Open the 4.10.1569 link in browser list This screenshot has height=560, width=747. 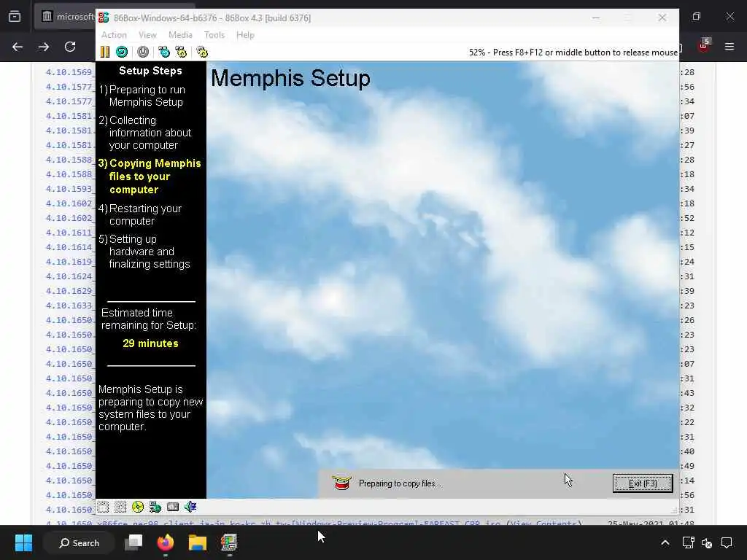(69, 72)
